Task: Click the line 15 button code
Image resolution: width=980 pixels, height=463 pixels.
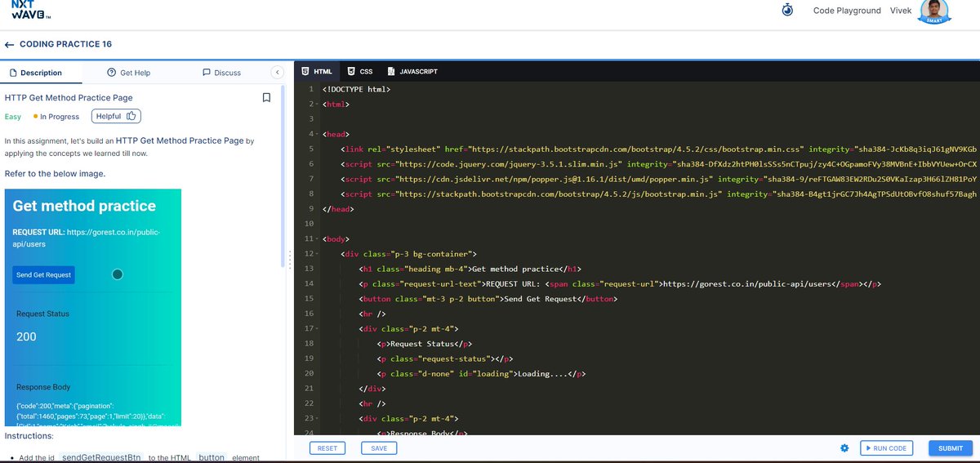Action: 488,299
